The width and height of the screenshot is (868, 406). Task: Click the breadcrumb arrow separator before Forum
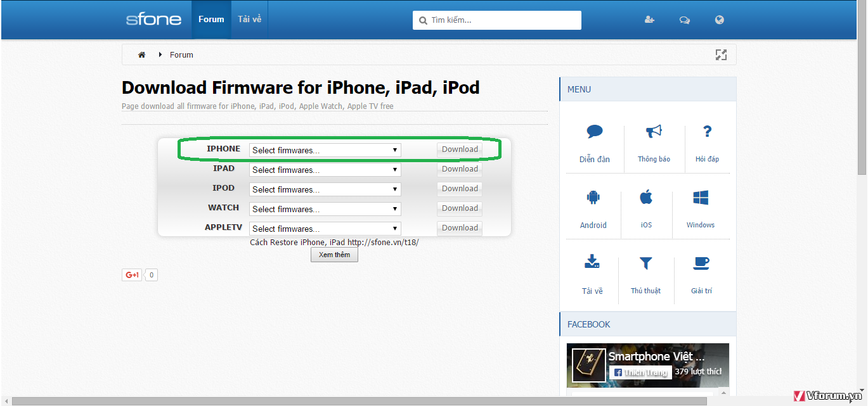coord(160,55)
